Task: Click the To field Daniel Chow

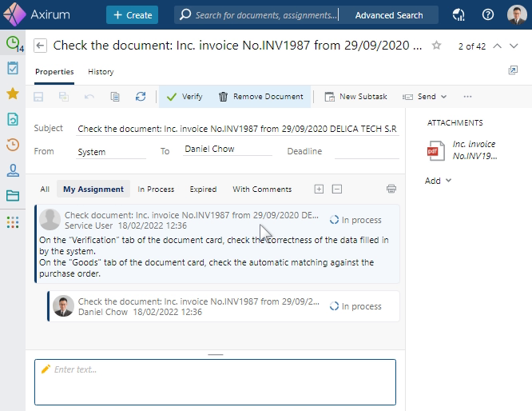Action: [x=228, y=149]
